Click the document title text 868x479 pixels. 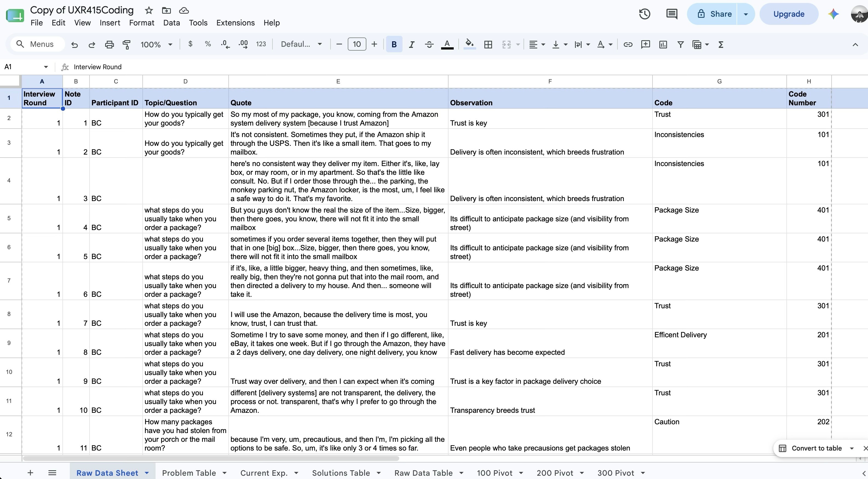[x=82, y=10]
